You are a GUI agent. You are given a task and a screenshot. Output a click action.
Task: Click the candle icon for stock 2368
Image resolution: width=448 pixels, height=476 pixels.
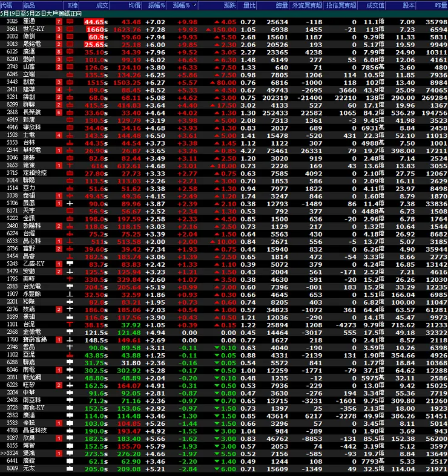tap(70, 333)
